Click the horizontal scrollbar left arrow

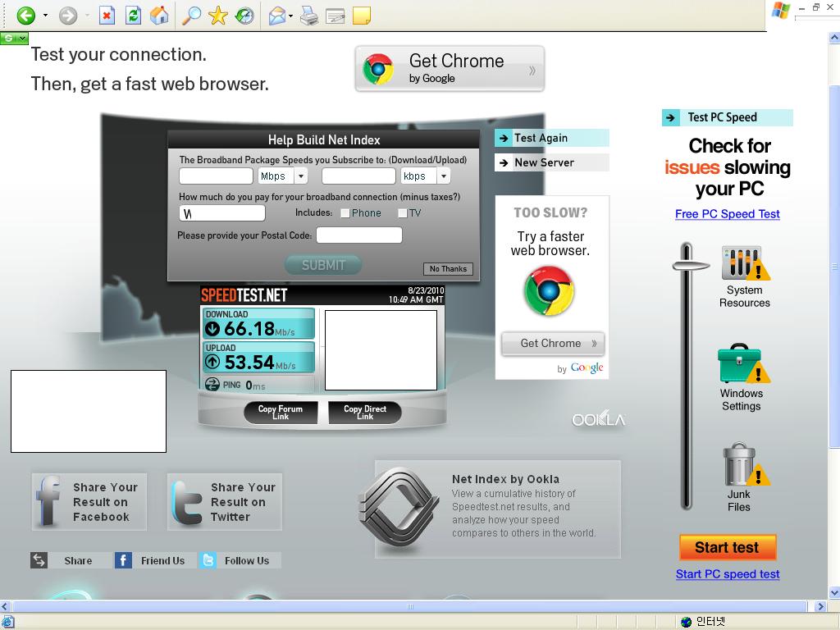[6, 606]
